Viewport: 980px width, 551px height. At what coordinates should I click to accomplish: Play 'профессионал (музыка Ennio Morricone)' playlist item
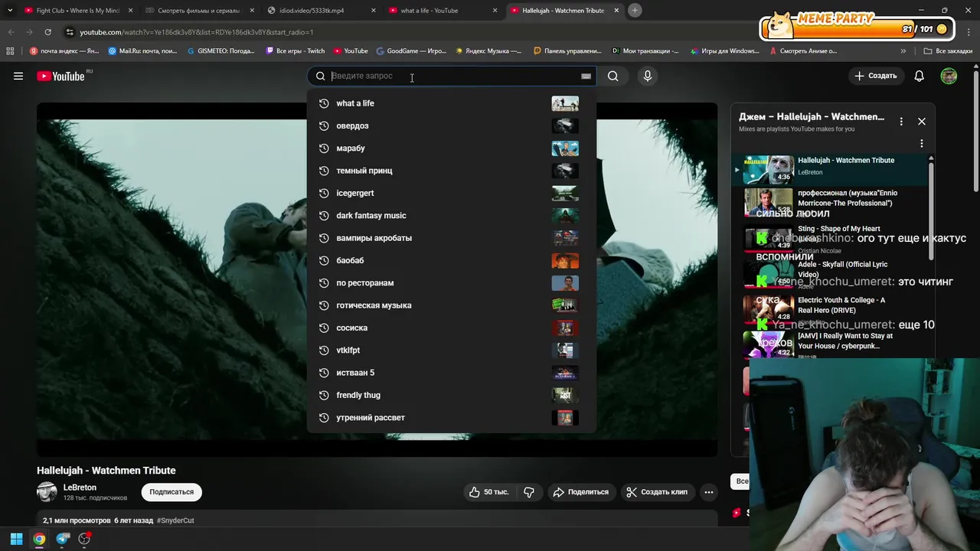[830, 204]
